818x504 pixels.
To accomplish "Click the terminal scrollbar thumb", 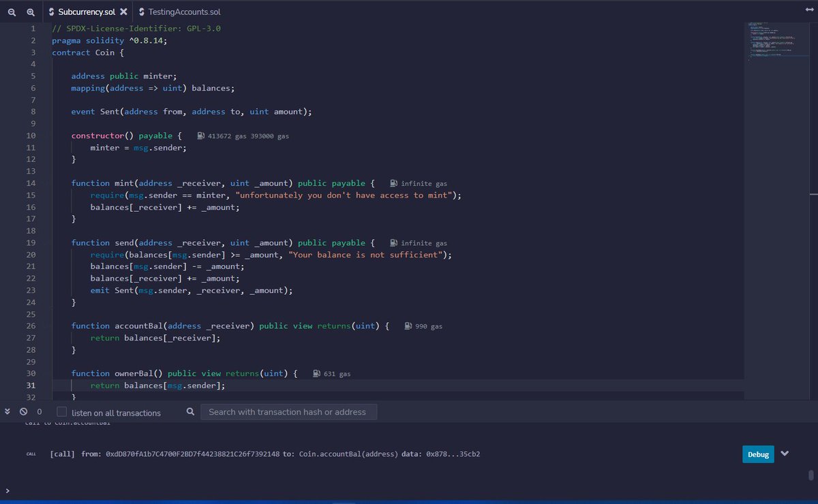I will tap(811, 475).
